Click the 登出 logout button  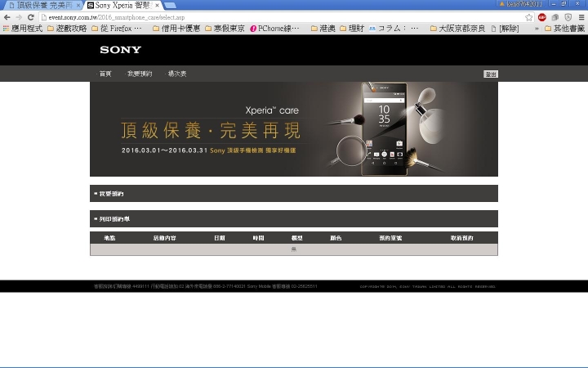coord(491,74)
